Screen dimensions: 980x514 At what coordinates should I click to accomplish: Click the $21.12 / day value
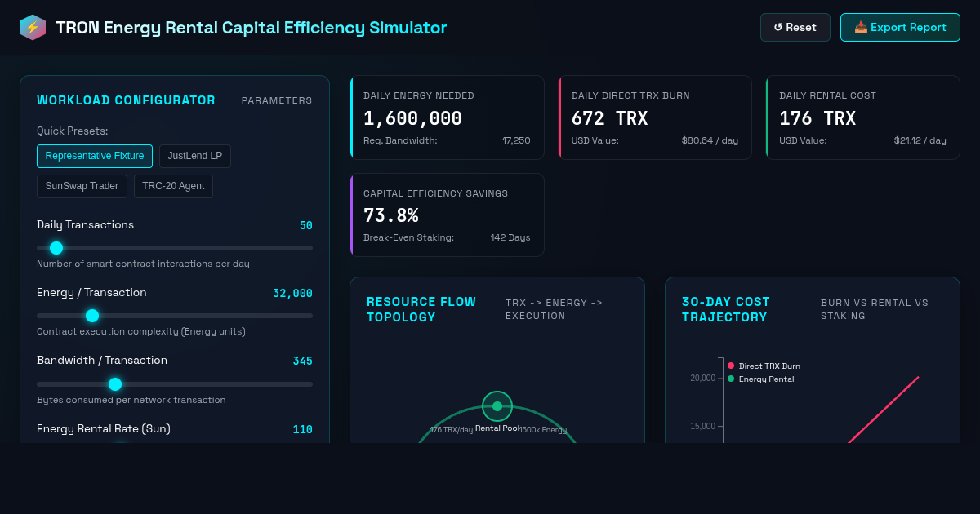(920, 140)
